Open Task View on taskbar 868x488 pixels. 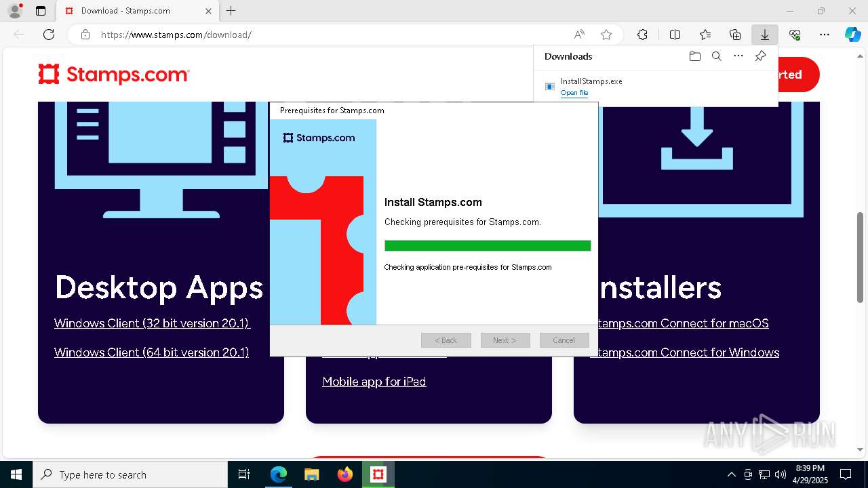244,474
